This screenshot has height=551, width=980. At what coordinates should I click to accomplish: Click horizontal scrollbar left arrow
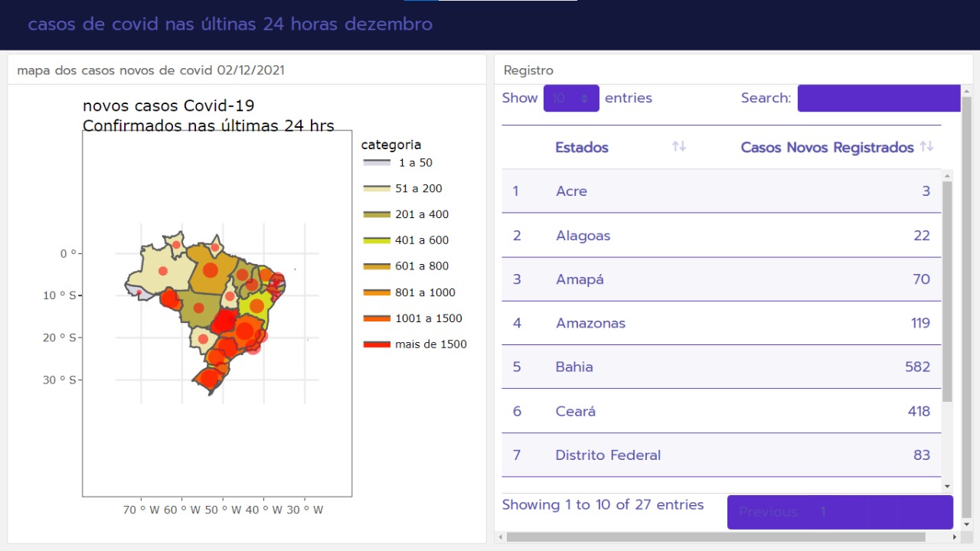click(501, 537)
